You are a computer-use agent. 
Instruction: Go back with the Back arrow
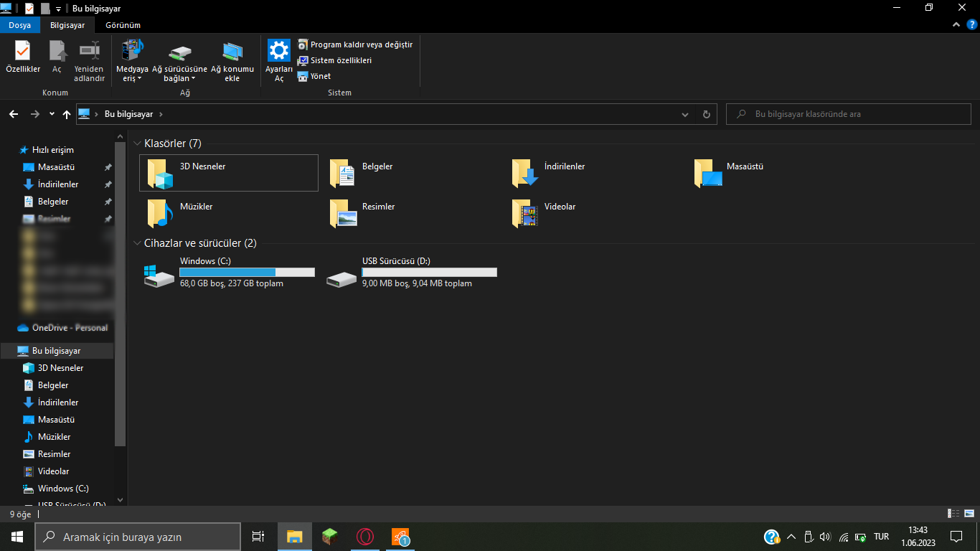pyautogui.click(x=14, y=114)
